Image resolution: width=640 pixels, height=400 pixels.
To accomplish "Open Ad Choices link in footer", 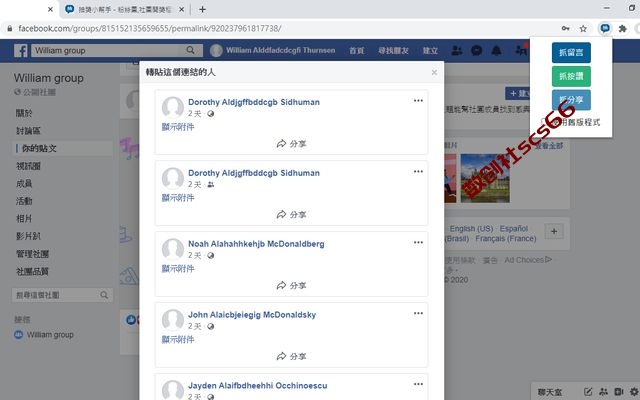I will point(528,260).
